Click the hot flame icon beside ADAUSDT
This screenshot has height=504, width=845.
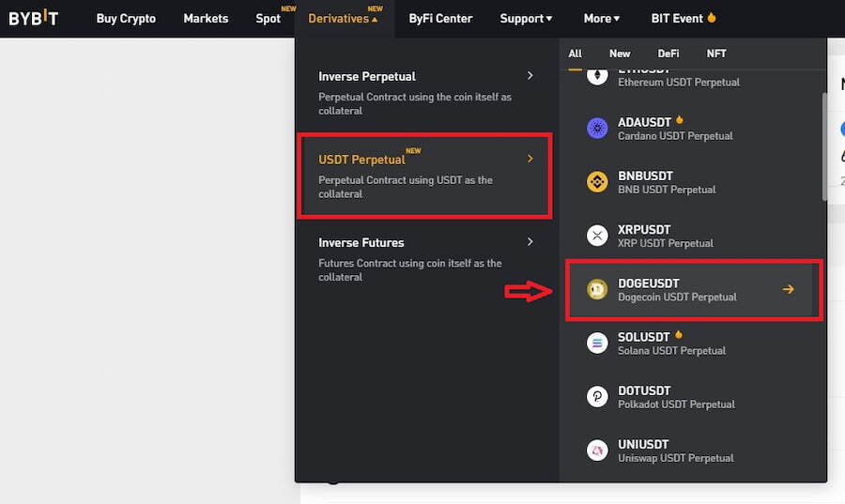click(680, 119)
